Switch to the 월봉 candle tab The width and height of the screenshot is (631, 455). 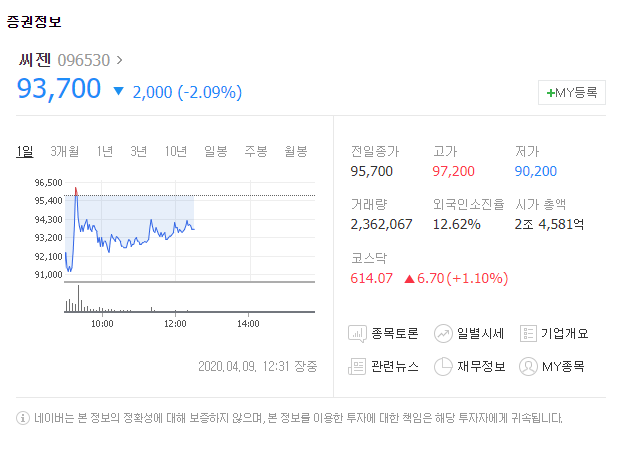pos(296,152)
